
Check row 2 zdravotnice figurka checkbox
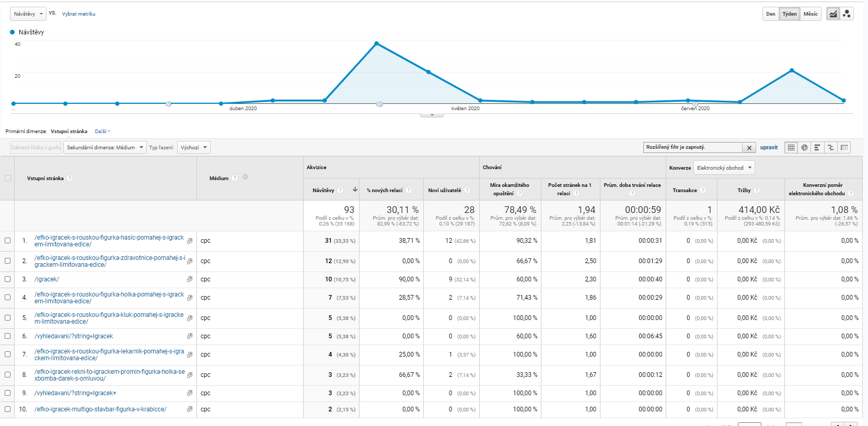[8, 261]
